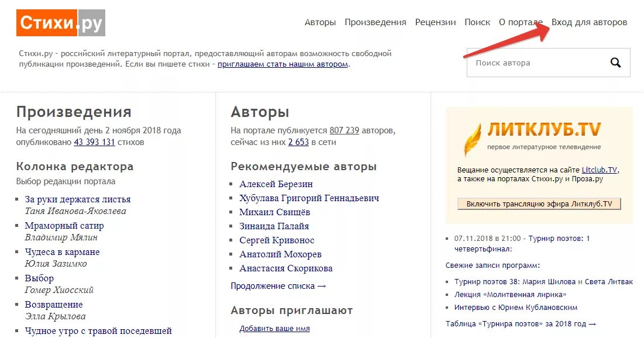Open recommended author Сергей Кривонос

coord(277,240)
